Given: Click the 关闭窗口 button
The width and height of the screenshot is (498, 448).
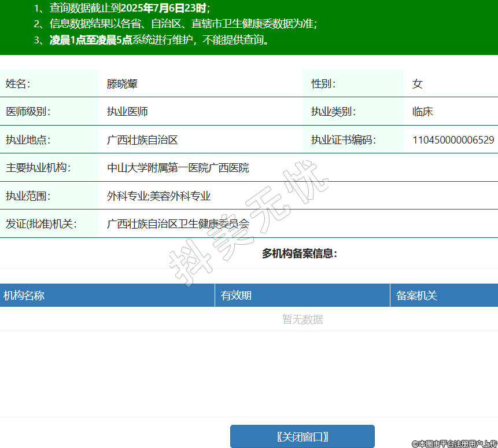Looking at the screenshot, I should pyautogui.click(x=302, y=436).
